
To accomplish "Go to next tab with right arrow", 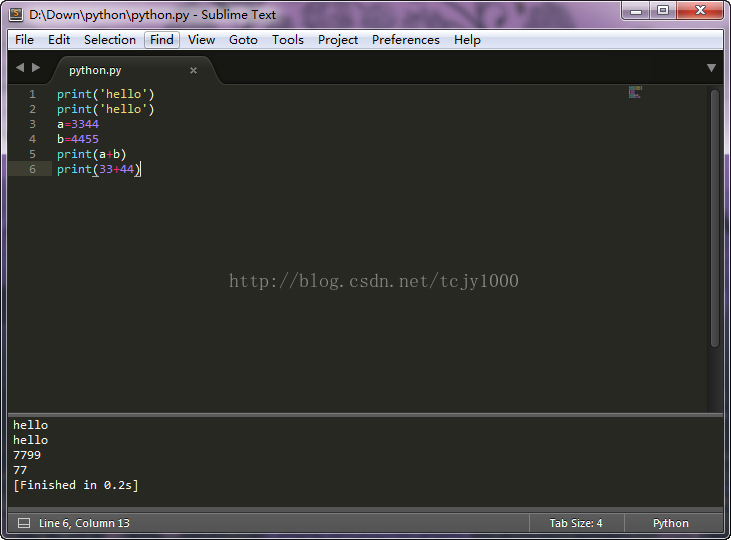I will pyautogui.click(x=36, y=68).
